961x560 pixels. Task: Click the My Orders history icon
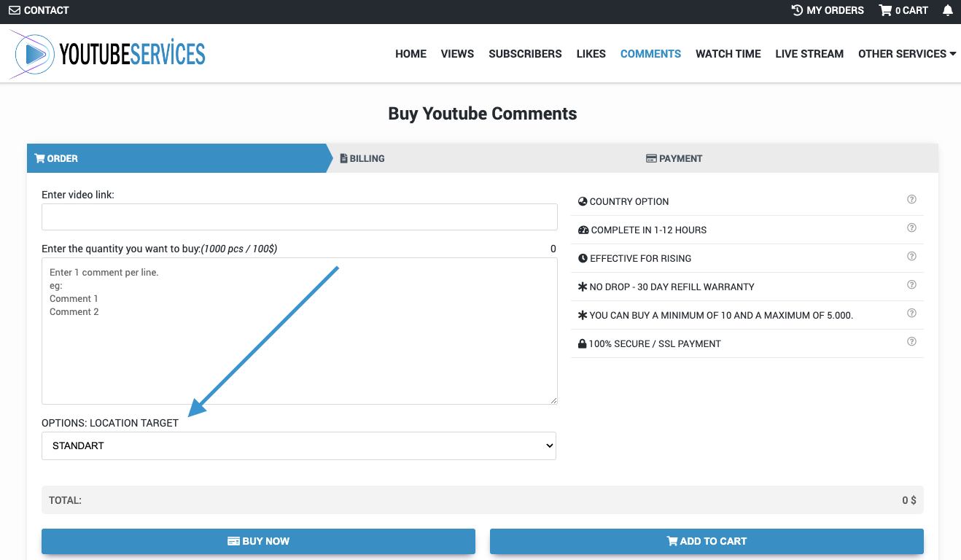click(797, 10)
